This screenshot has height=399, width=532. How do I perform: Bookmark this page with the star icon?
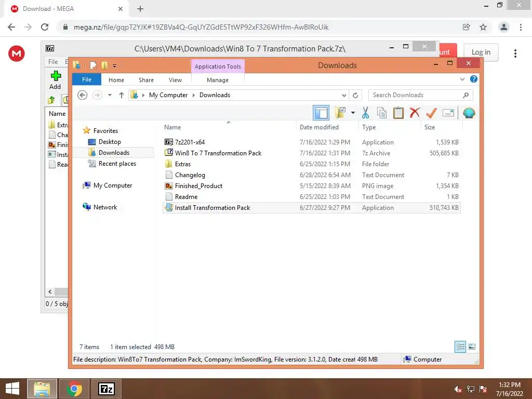[x=483, y=27]
